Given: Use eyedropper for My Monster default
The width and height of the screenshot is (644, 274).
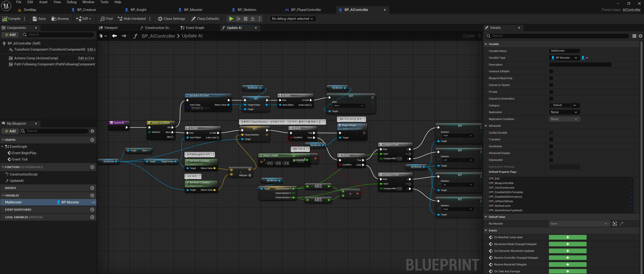Looking at the screenshot, I should click(621, 224).
